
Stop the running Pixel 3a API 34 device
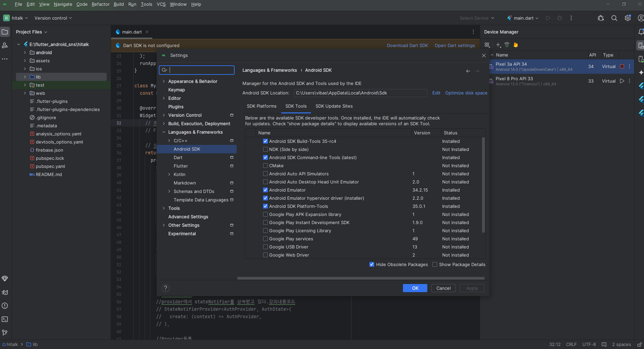click(x=622, y=66)
